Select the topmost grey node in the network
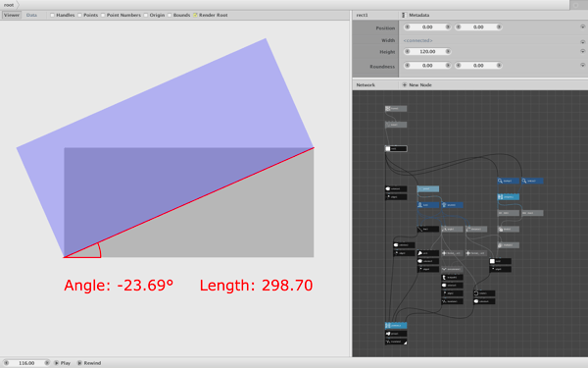This screenshot has height=368, width=588. (396, 109)
